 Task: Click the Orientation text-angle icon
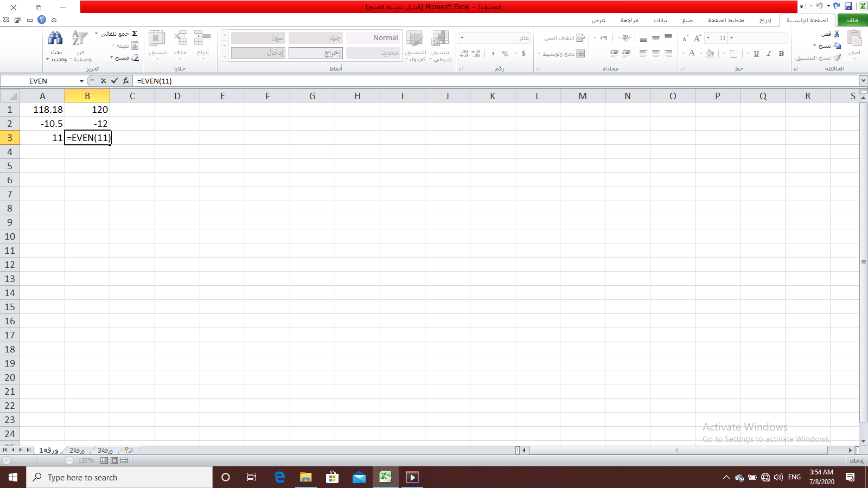[x=627, y=38]
